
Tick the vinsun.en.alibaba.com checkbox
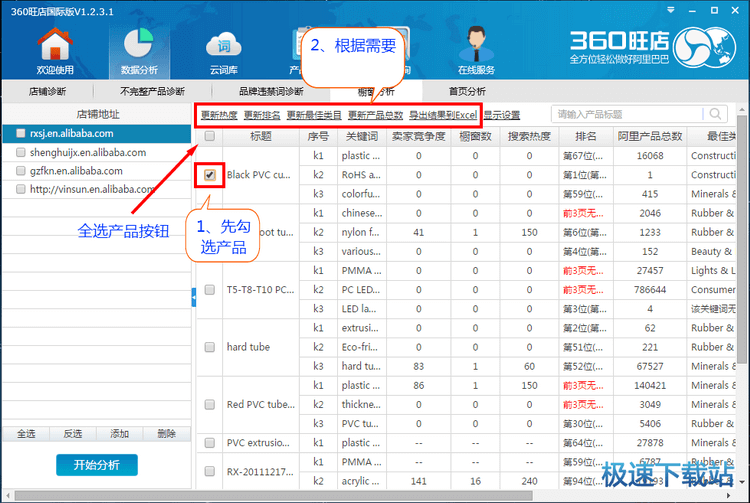pos(21,189)
